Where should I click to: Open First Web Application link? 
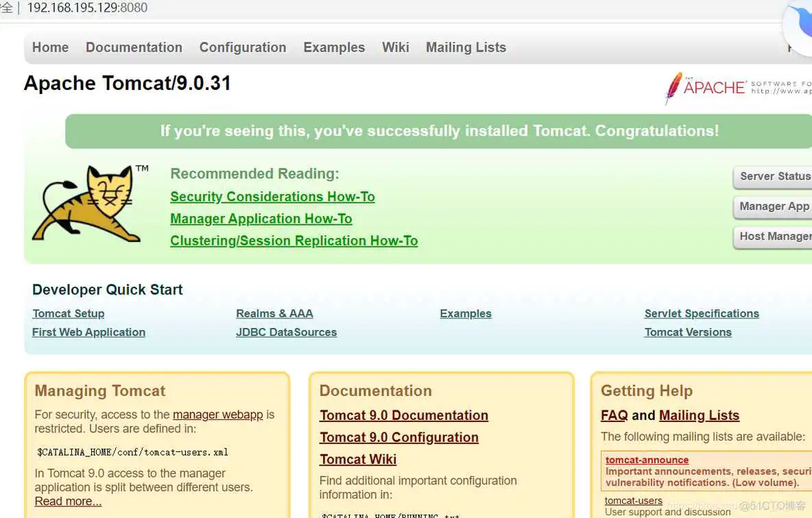click(88, 333)
